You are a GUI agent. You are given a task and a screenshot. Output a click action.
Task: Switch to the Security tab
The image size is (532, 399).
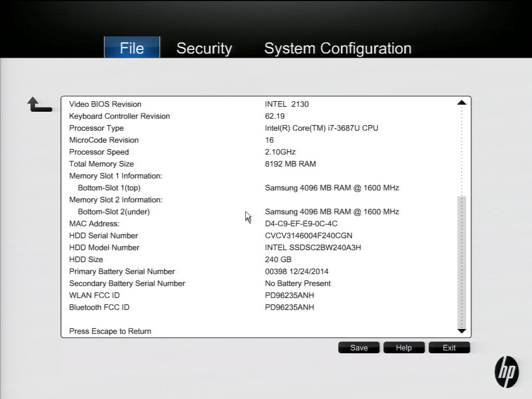coord(204,48)
